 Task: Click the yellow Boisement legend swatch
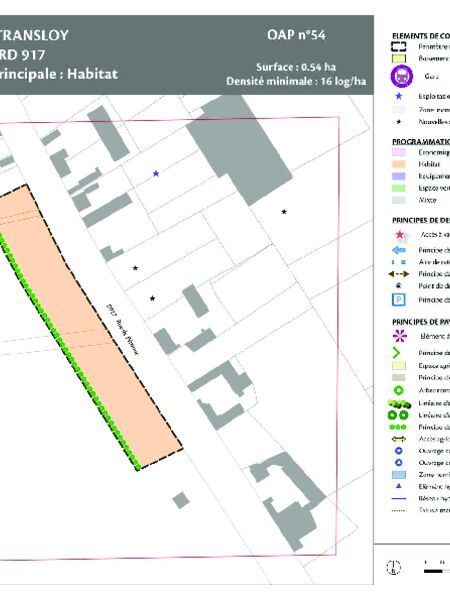[x=399, y=59]
